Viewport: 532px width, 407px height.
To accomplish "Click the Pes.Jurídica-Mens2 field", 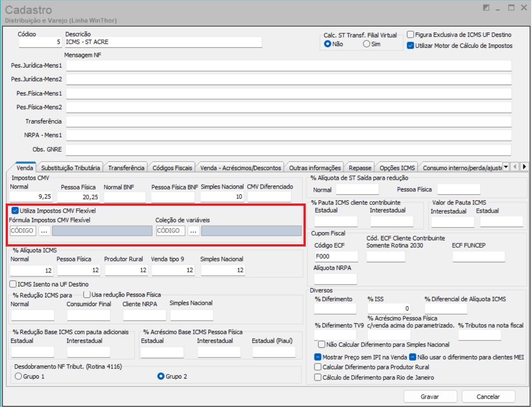I will (x=289, y=79).
